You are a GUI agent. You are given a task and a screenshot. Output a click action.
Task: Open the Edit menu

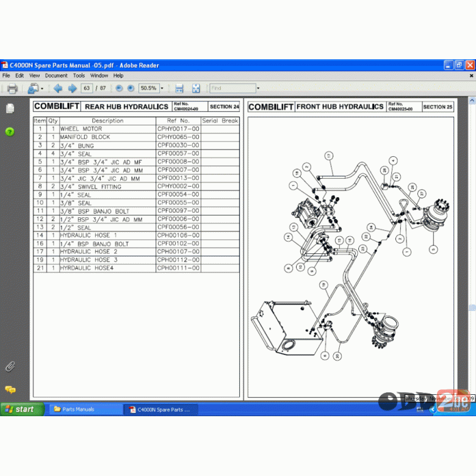20,76
